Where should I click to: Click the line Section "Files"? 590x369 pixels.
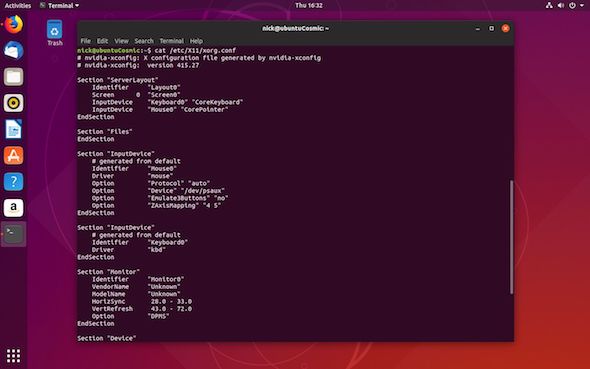click(105, 132)
